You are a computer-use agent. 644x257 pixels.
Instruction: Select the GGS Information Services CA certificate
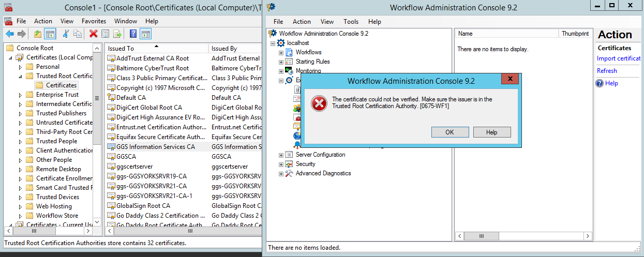coord(155,147)
